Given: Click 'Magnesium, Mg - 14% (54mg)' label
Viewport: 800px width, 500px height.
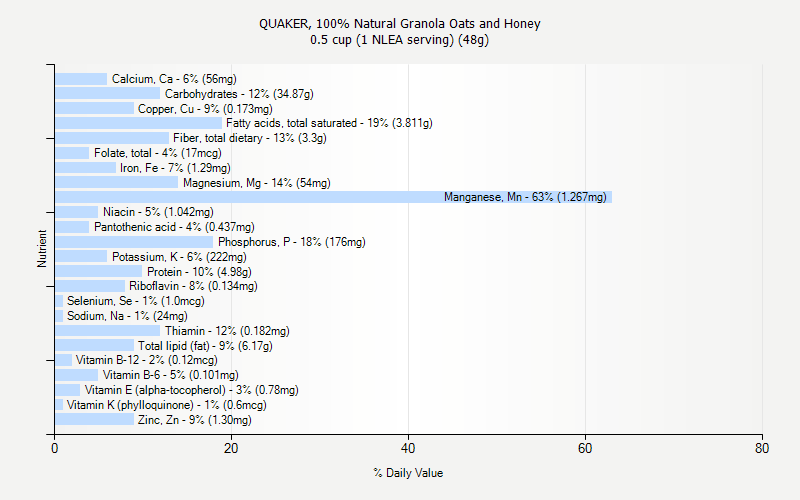Looking at the screenshot, I should [257, 183].
